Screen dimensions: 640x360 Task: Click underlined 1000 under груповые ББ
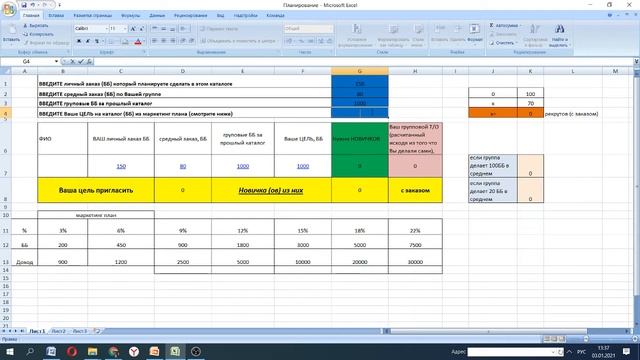(x=243, y=166)
